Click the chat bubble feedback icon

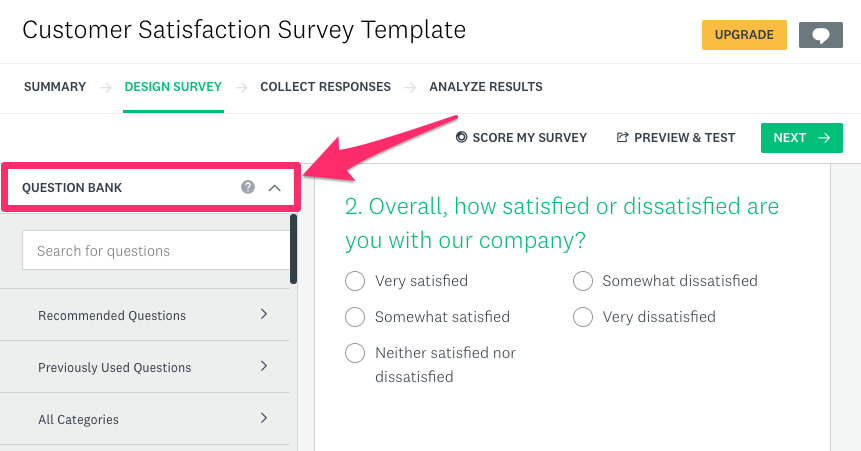(820, 35)
